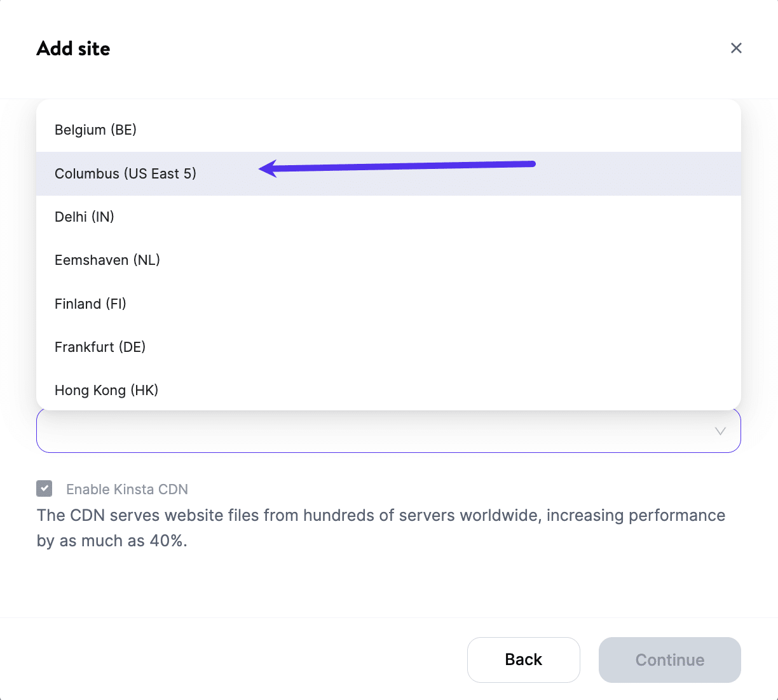This screenshot has width=778, height=700.
Task: Click the checkmark next to Enable Kinsta CDN
Action: click(x=44, y=488)
